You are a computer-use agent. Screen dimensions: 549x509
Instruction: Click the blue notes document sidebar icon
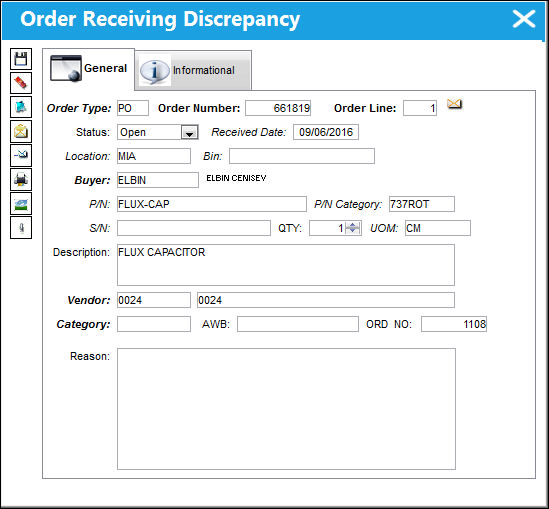point(21,107)
